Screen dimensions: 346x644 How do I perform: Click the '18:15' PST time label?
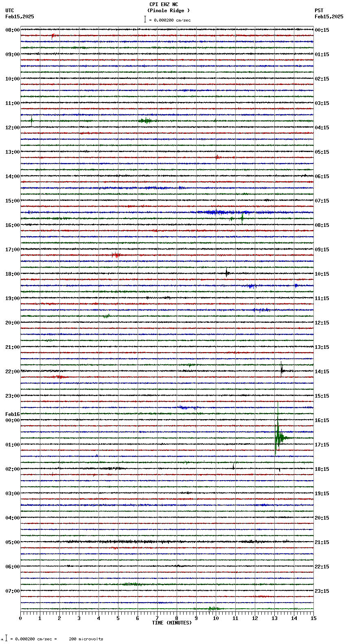coord(322,469)
